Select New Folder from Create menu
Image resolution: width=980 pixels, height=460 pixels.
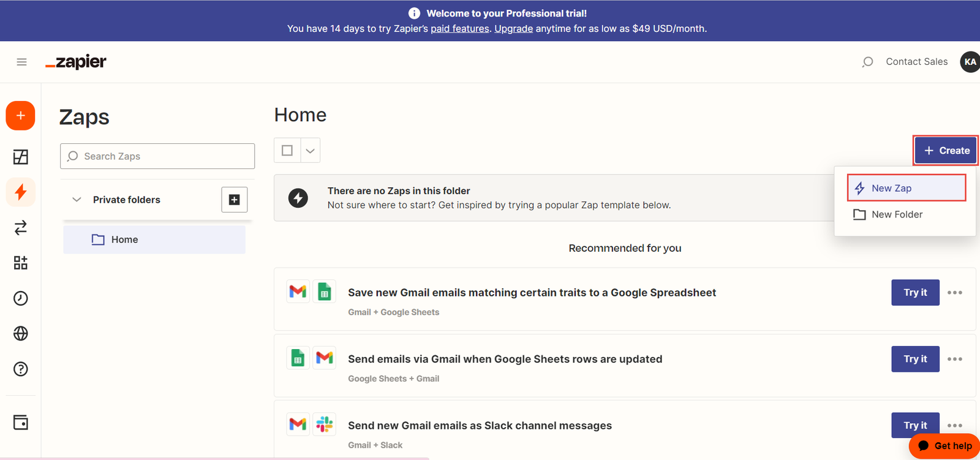pyautogui.click(x=897, y=214)
